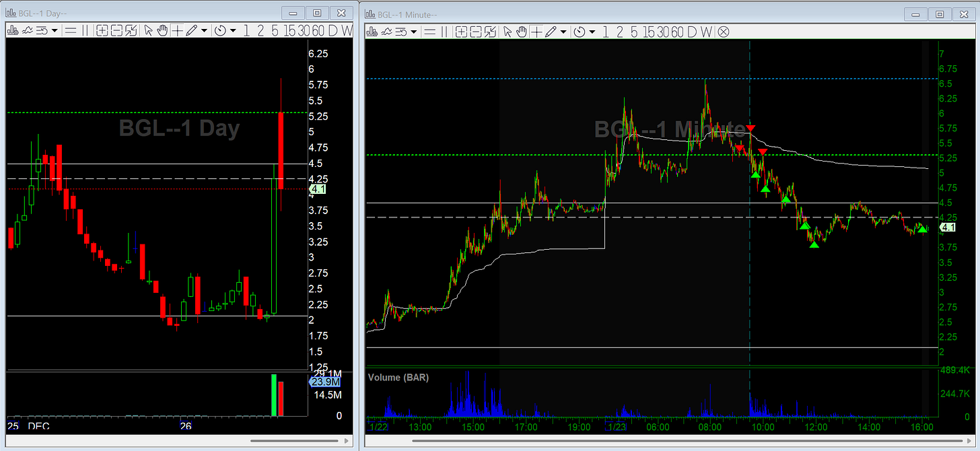980x451 pixels.
Task: Open chart settings in BGL 1 Day window
Action: (13, 30)
